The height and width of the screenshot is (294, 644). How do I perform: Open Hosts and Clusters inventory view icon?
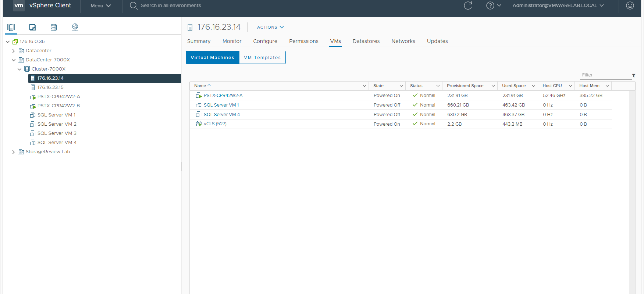click(x=11, y=27)
